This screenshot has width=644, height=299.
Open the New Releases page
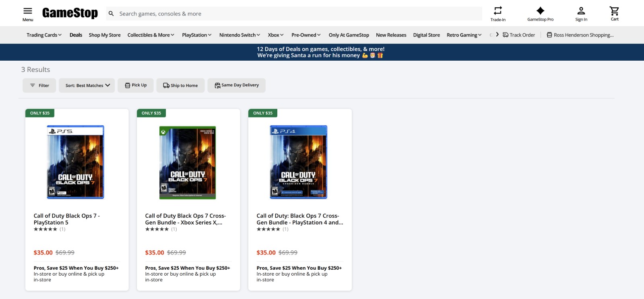pos(391,35)
